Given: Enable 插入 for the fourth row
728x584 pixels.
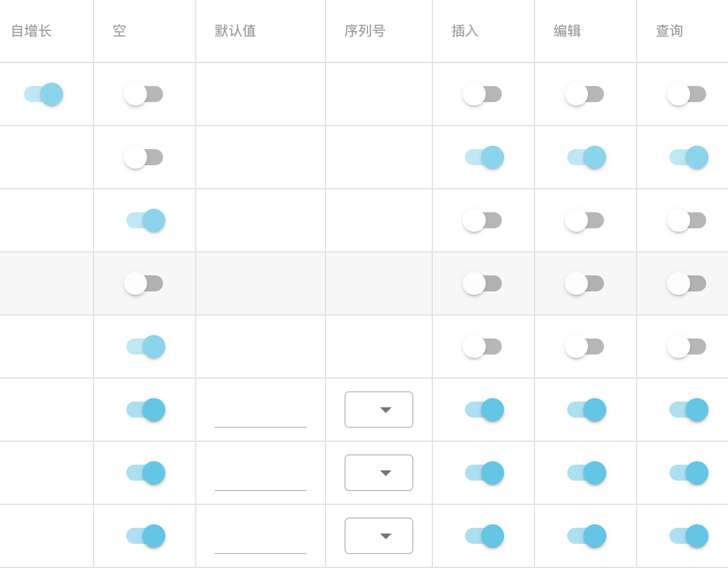Looking at the screenshot, I should pyautogui.click(x=482, y=283).
